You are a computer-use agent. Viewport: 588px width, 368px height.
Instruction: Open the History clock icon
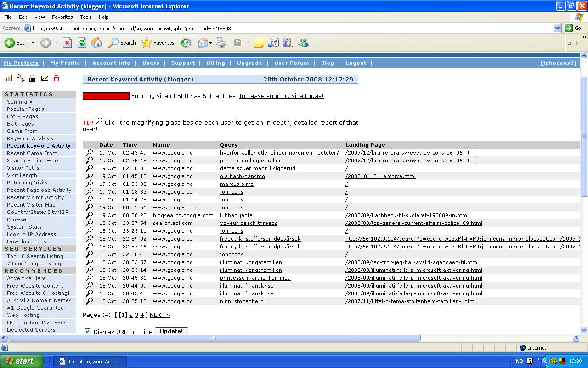click(186, 43)
